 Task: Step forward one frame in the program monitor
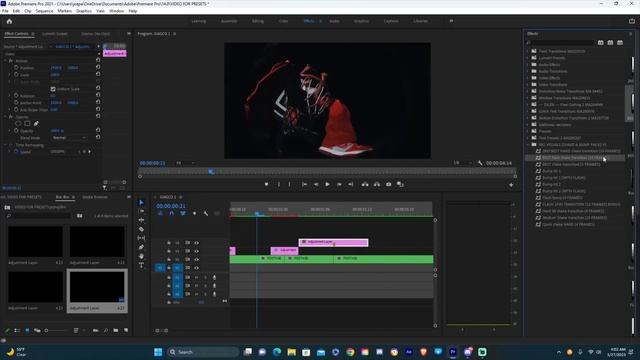pos(339,184)
